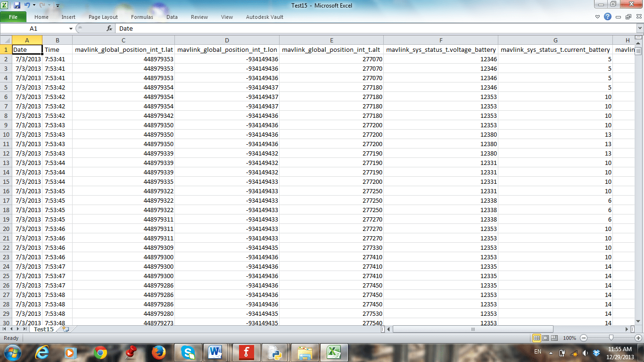The height and width of the screenshot is (362, 644).
Task: Open Windows Explorer folder on taskbar
Action: tap(305, 352)
